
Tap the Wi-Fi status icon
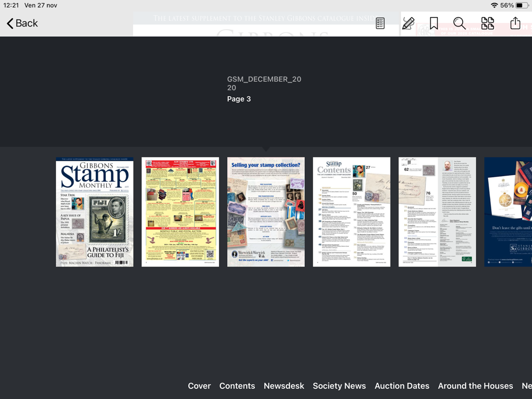[x=494, y=5]
